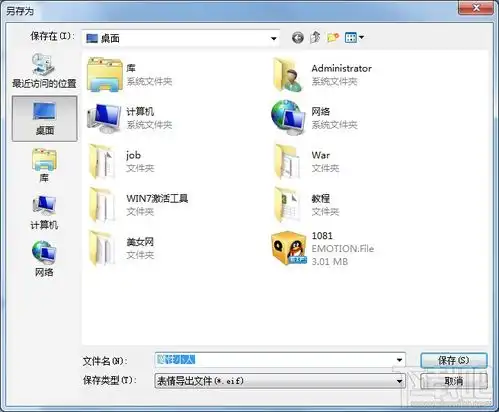
Task: Select the Administrator system folder
Action: click(322, 74)
